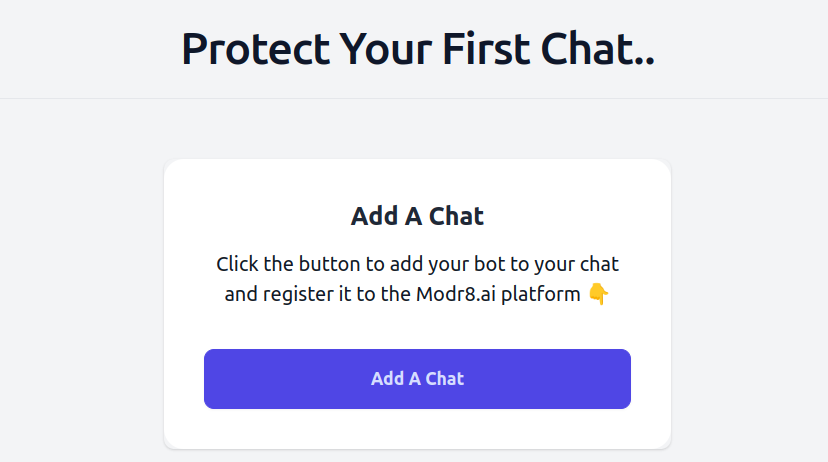Image resolution: width=828 pixels, height=462 pixels.
Task: Click the gray background right of the card
Action: point(750,300)
